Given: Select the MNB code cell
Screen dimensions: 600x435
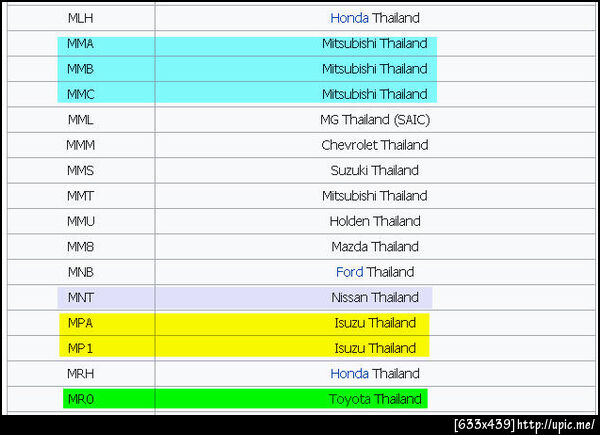Looking at the screenshot, I should point(80,272).
